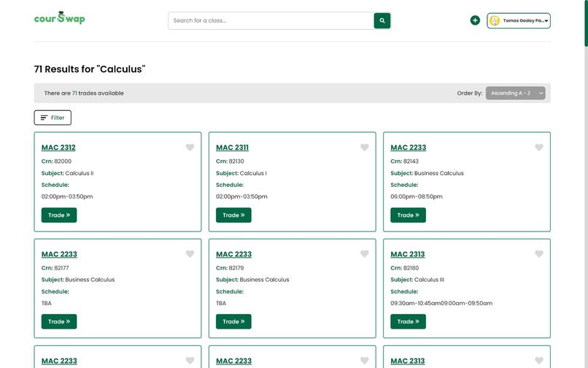The width and height of the screenshot is (588, 368).
Task: Click the green plus add icon
Action: pos(475,20)
